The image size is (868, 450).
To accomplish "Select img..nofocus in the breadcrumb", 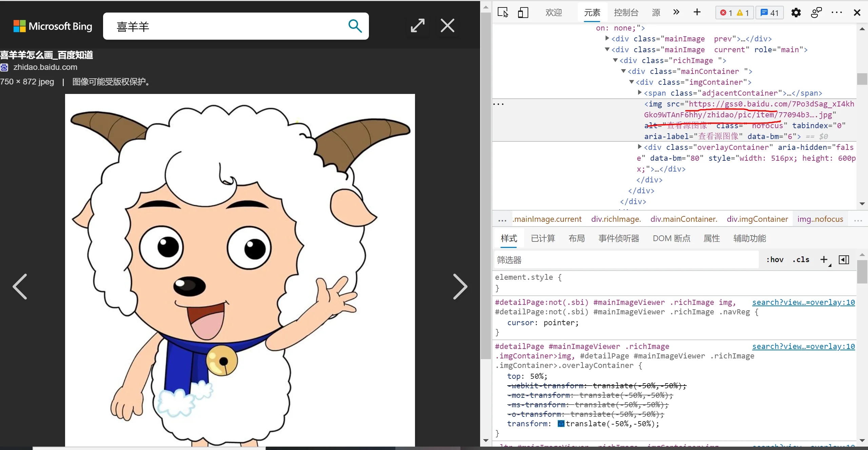I will pyautogui.click(x=820, y=219).
